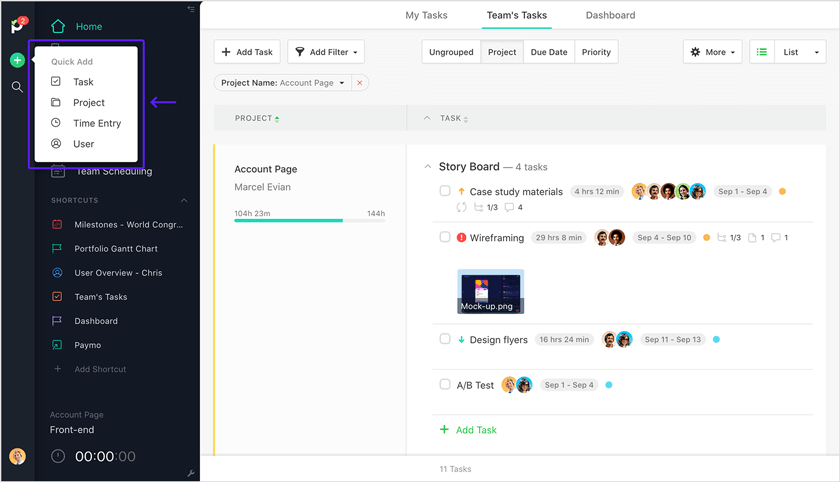Group tasks by Due Date

click(x=549, y=52)
